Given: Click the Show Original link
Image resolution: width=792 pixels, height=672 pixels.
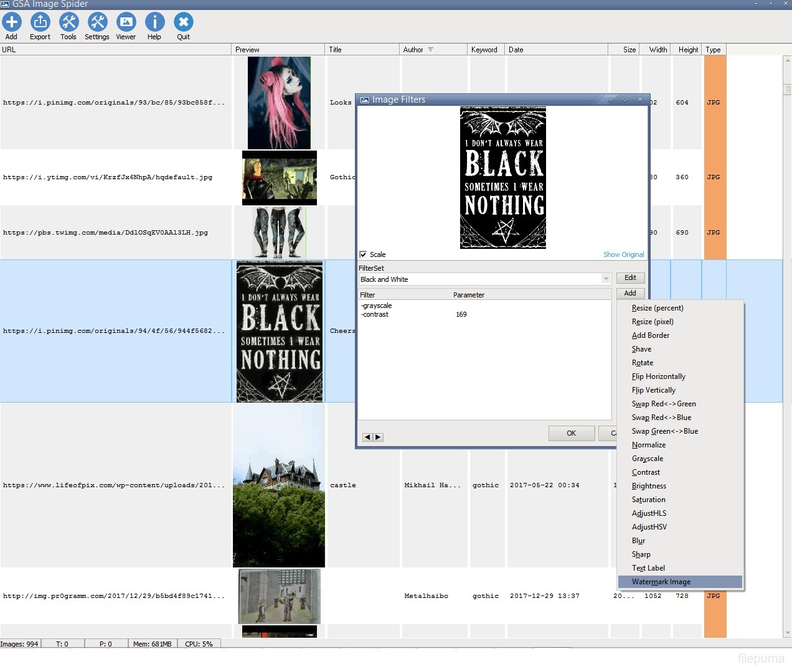Looking at the screenshot, I should (623, 254).
